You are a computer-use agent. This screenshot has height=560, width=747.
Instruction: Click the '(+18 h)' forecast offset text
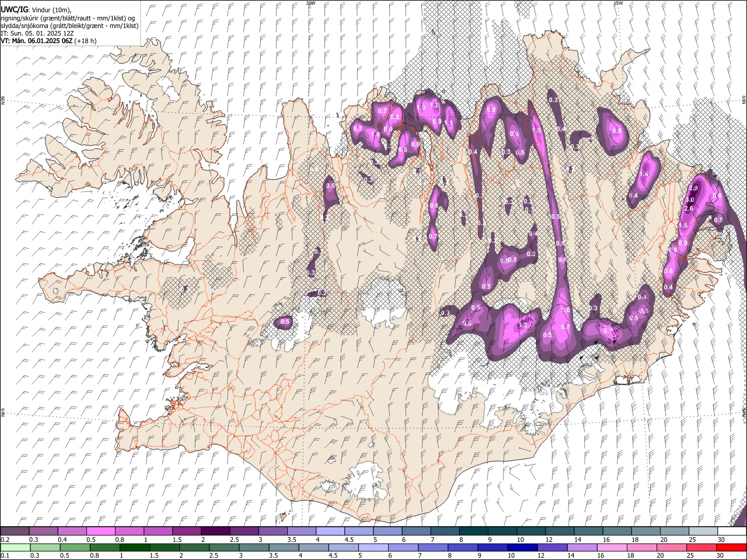coord(85,41)
